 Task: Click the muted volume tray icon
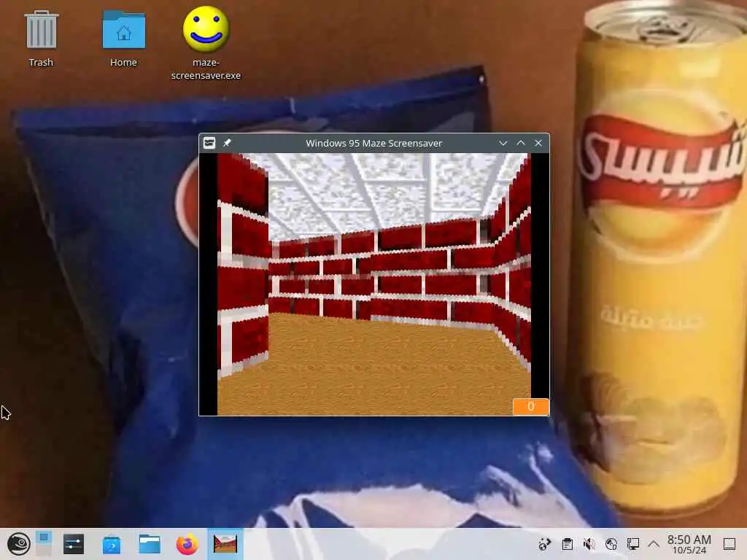coord(589,544)
